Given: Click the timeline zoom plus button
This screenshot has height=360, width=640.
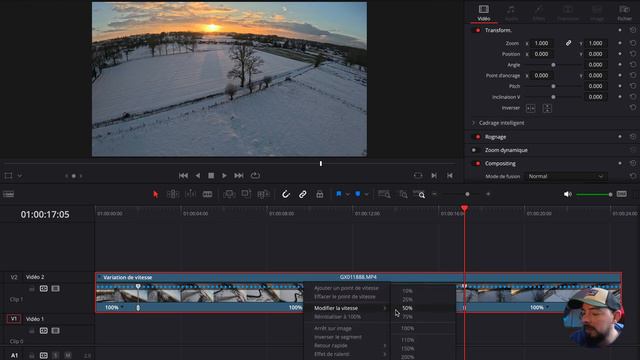Looking at the screenshot, I should 488,194.
